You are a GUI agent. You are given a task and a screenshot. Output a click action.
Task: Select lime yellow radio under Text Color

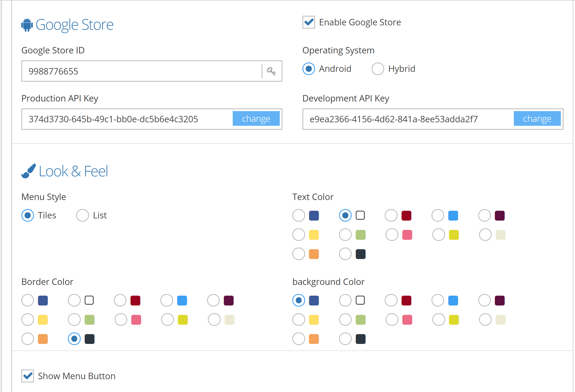coord(438,235)
